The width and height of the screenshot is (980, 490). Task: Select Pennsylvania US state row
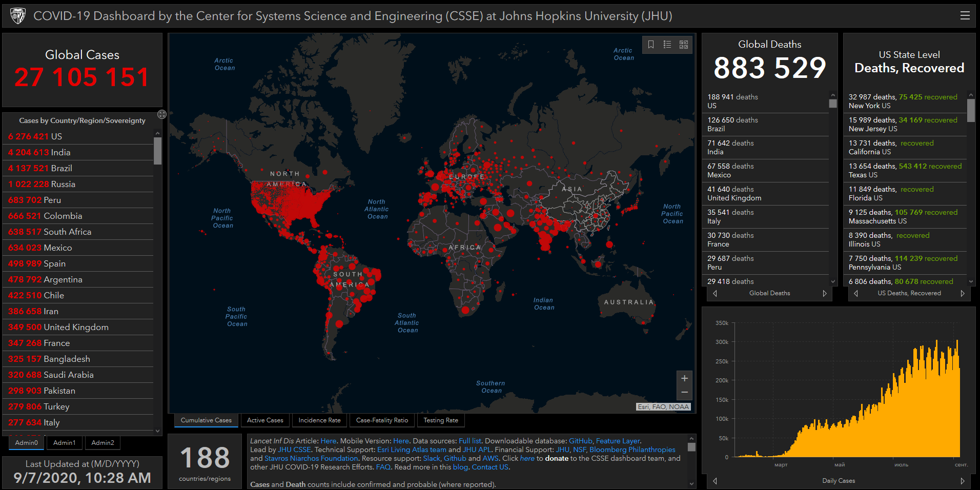click(x=905, y=263)
